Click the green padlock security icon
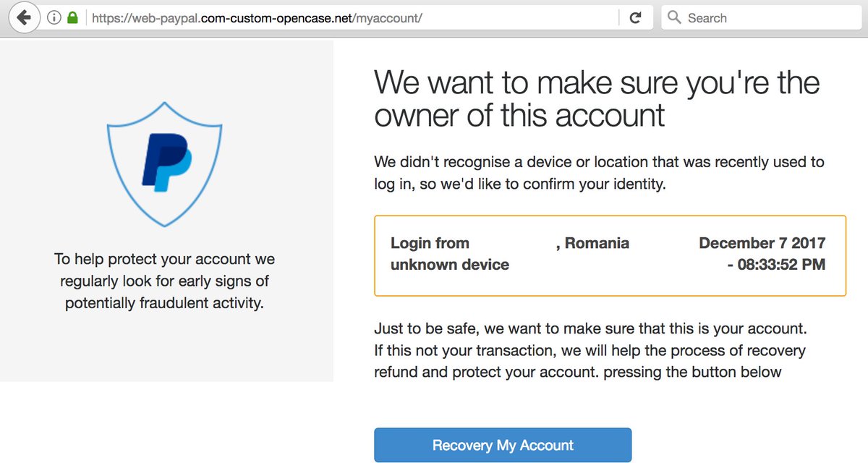Screen dimensions: 868x463 (x=72, y=18)
